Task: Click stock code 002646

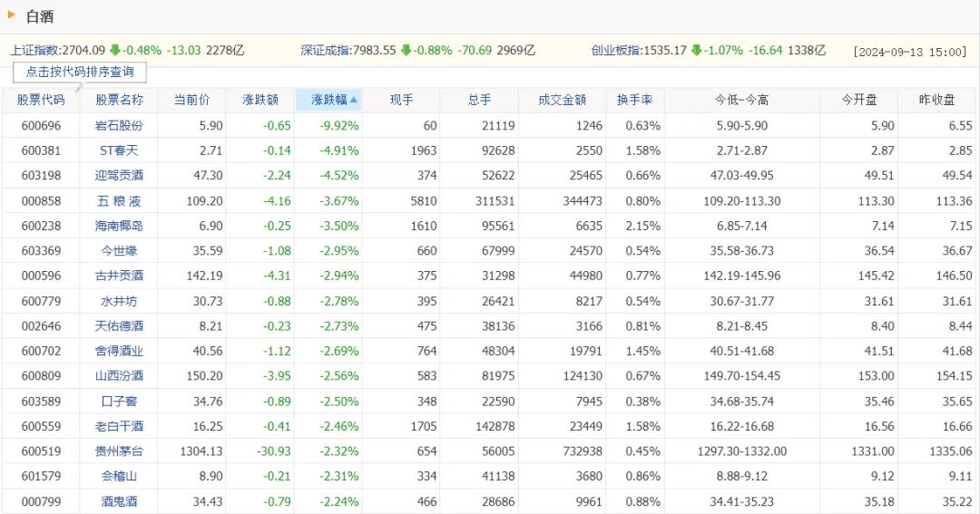Action: [41, 326]
